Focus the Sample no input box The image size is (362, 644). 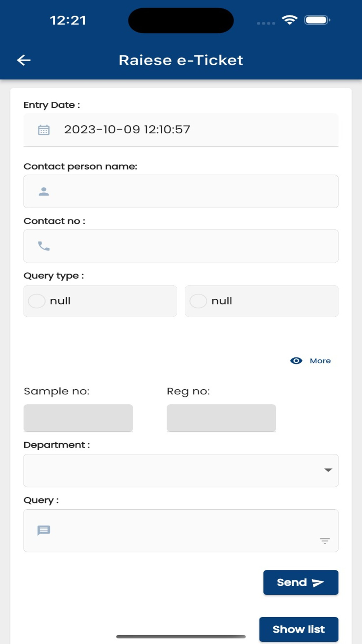tap(78, 418)
